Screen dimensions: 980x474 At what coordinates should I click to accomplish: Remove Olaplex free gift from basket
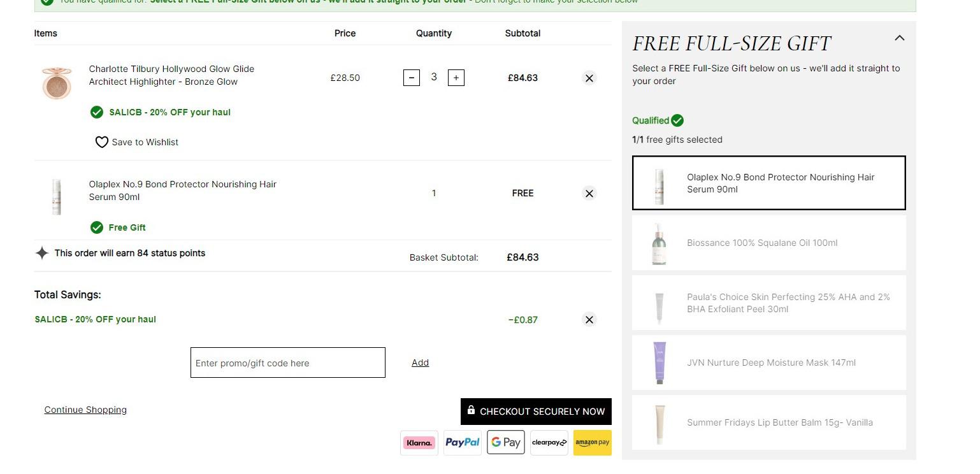click(589, 194)
